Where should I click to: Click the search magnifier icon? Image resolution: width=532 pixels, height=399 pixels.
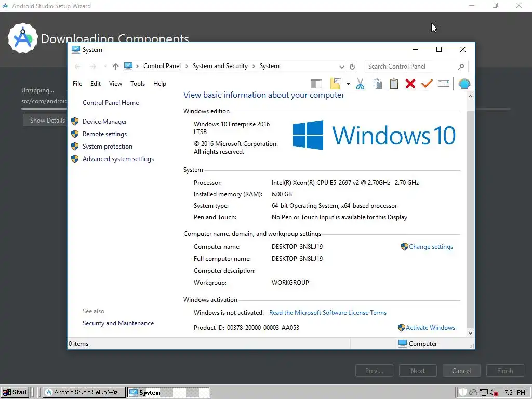461,66
